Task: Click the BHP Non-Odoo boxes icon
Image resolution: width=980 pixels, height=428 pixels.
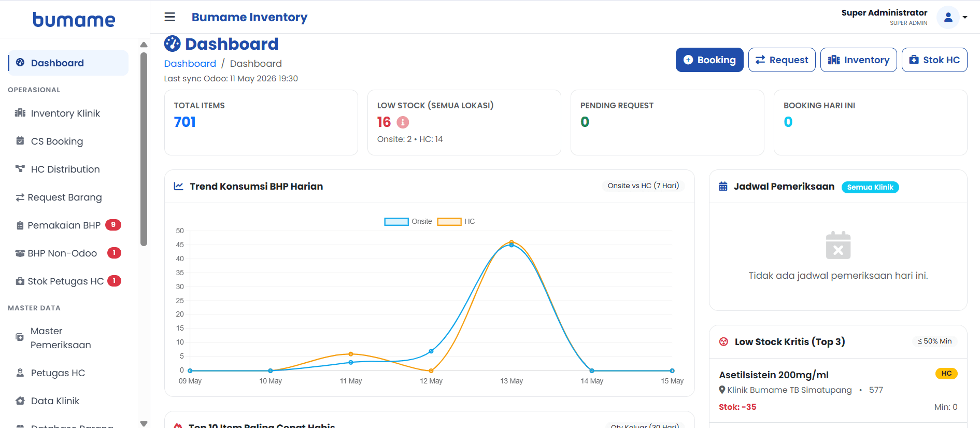Action: coord(20,253)
